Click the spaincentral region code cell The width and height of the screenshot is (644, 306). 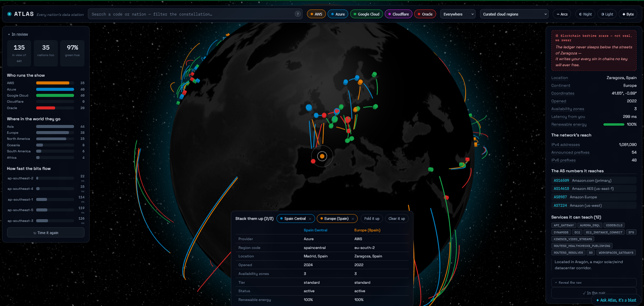[x=315, y=248]
